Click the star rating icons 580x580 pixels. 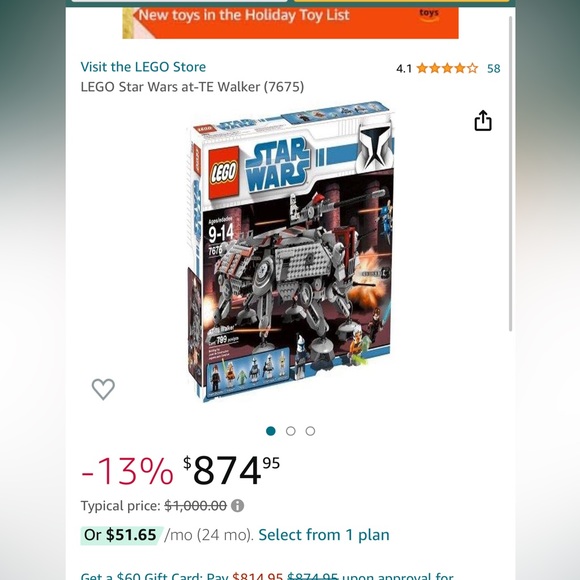pyautogui.click(x=447, y=68)
